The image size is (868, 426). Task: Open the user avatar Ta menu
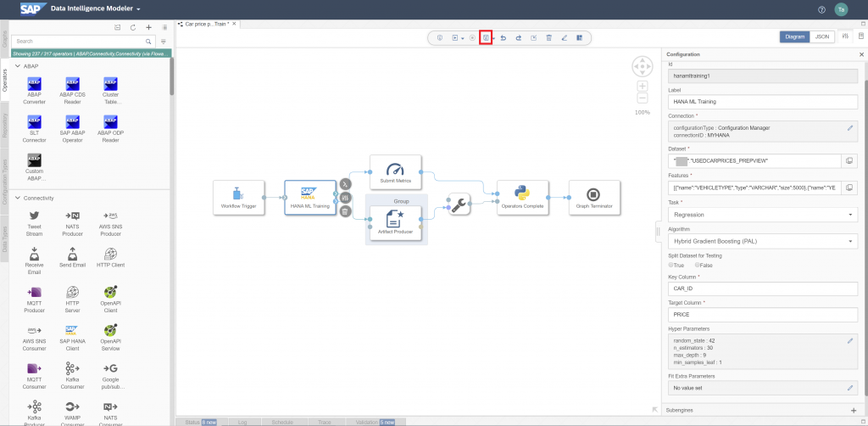click(x=841, y=9)
